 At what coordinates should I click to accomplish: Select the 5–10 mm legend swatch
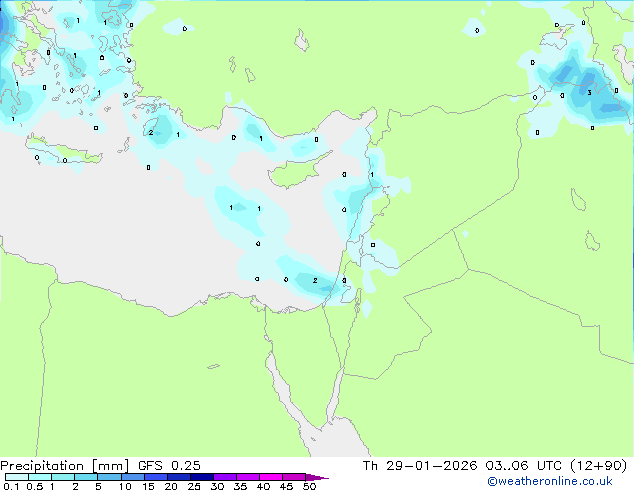[x=109, y=477]
